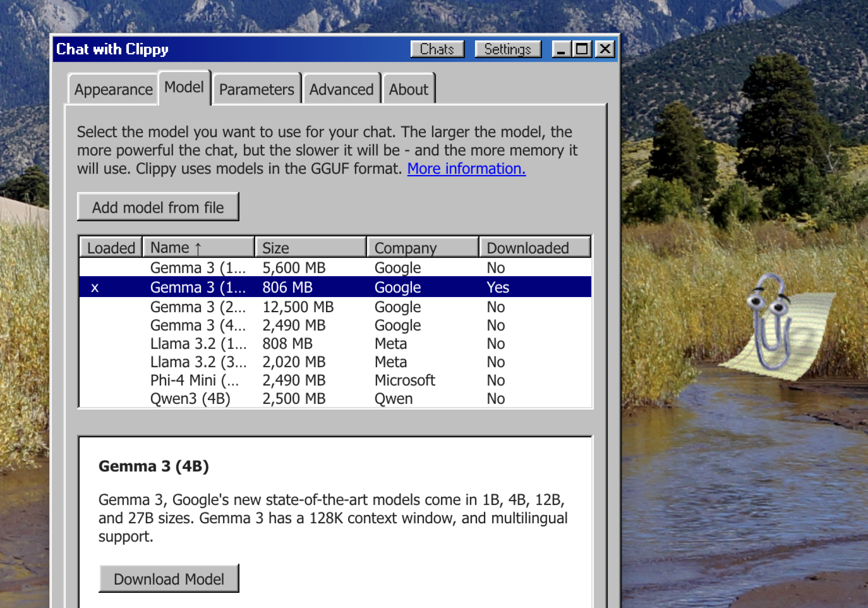
Task: Sort models by Name column header
Action: click(x=198, y=248)
